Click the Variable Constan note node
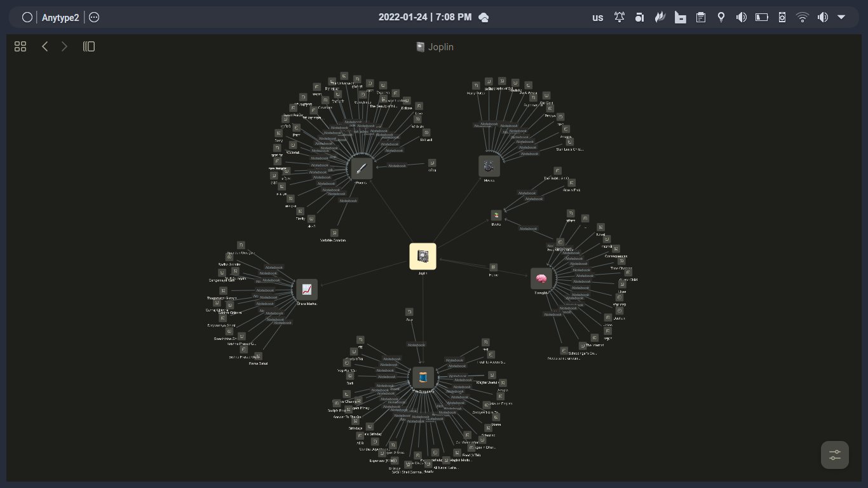 [334, 233]
